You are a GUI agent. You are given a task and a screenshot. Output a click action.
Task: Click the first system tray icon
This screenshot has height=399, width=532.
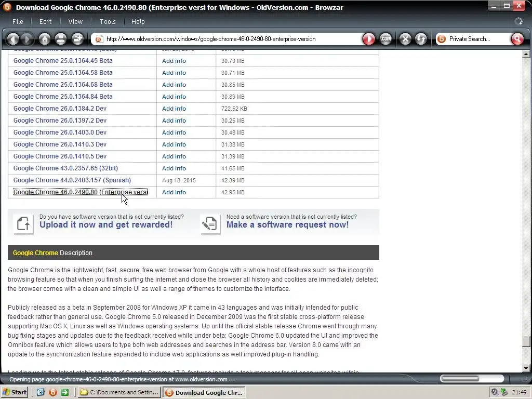click(495, 392)
